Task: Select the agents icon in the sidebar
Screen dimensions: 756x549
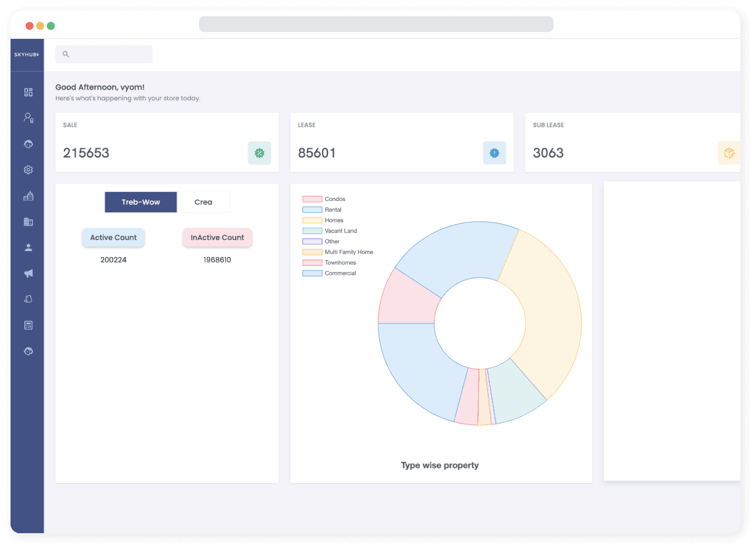Action: (x=28, y=117)
